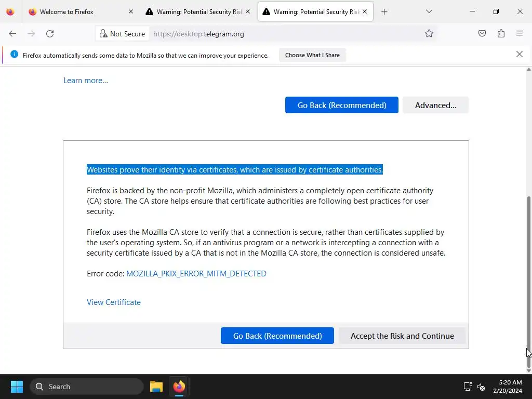
Task: Open the Windows Start menu
Action: (x=17, y=387)
